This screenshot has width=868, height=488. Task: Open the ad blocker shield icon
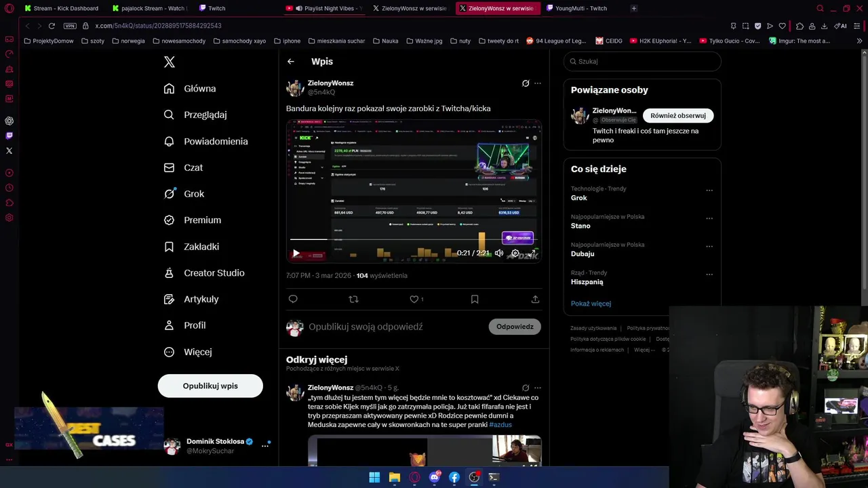point(757,26)
